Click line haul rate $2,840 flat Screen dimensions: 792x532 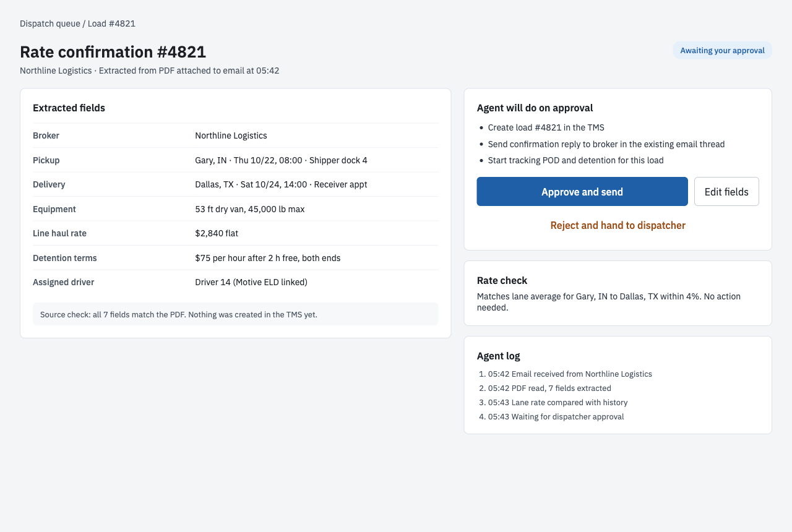tap(217, 233)
